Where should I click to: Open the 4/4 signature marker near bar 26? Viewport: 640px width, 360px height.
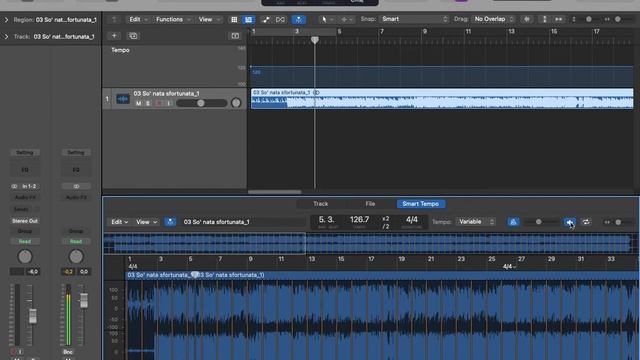tap(509, 267)
